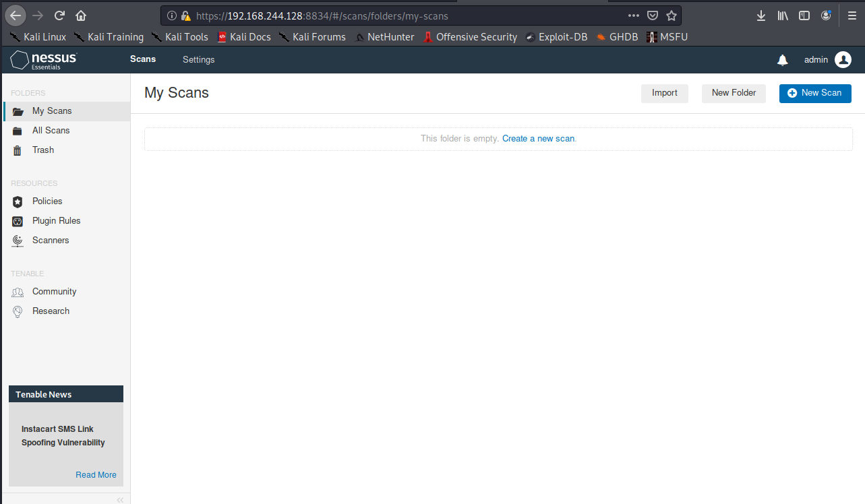Open the Kali Training bookmark
This screenshot has height=504, width=865.
tap(109, 37)
